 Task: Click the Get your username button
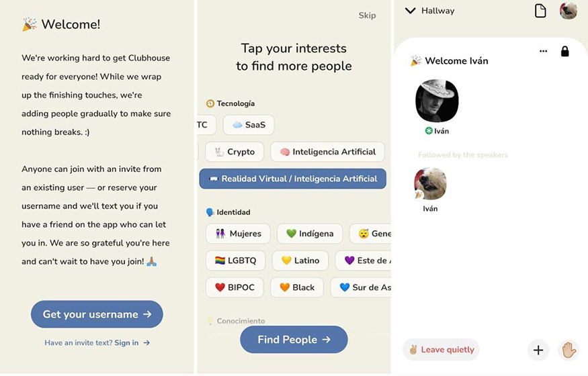point(97,314)
